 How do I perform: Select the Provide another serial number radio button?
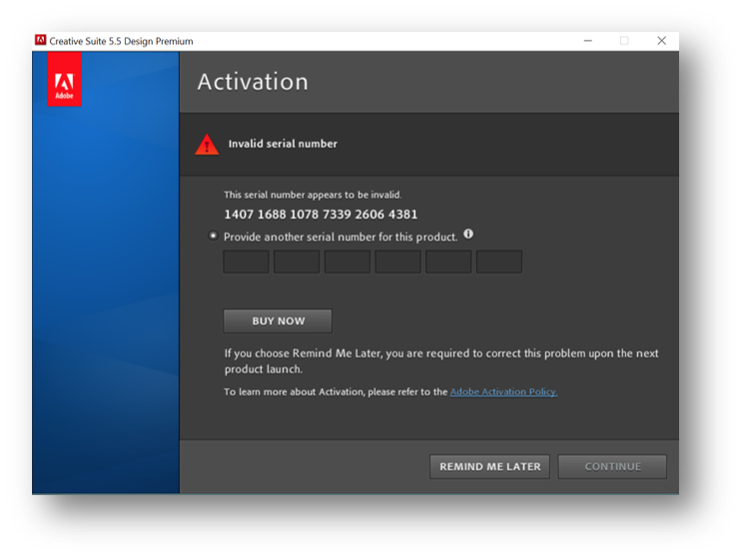click(213, 236)
